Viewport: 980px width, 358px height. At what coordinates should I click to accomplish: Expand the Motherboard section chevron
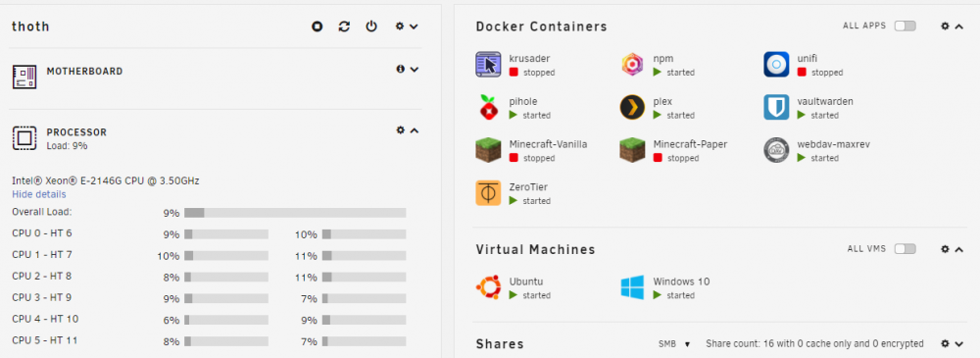(x=414, y=69)
